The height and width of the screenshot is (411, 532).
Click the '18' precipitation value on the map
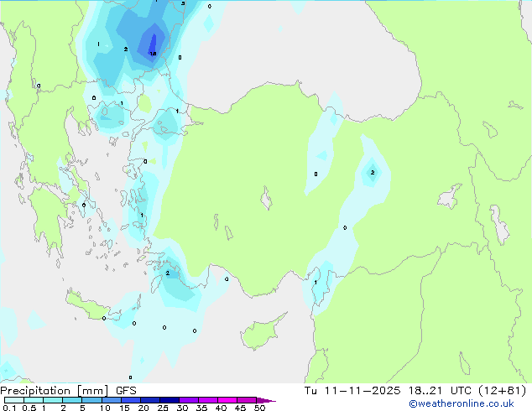[153, 54]
